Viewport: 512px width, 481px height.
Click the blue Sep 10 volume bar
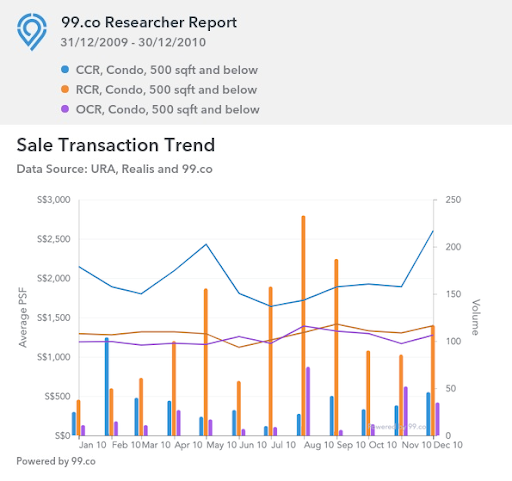(x=332, y=416)
